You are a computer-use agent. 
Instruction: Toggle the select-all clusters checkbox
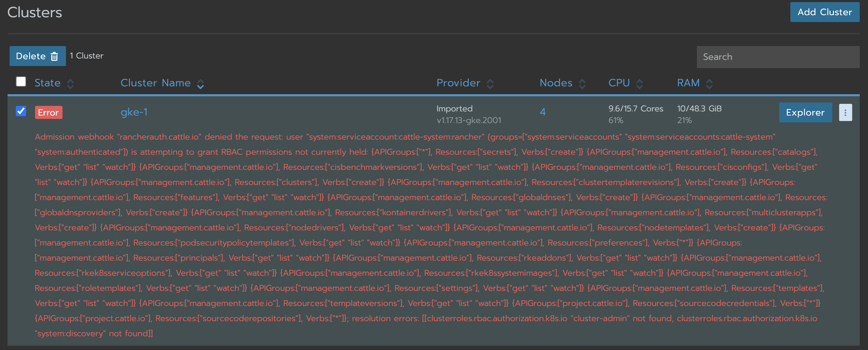click(x=21, y=82)
